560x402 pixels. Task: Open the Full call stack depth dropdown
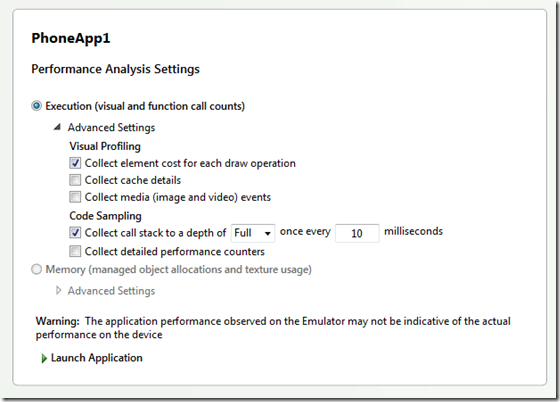tap(253, 233)
